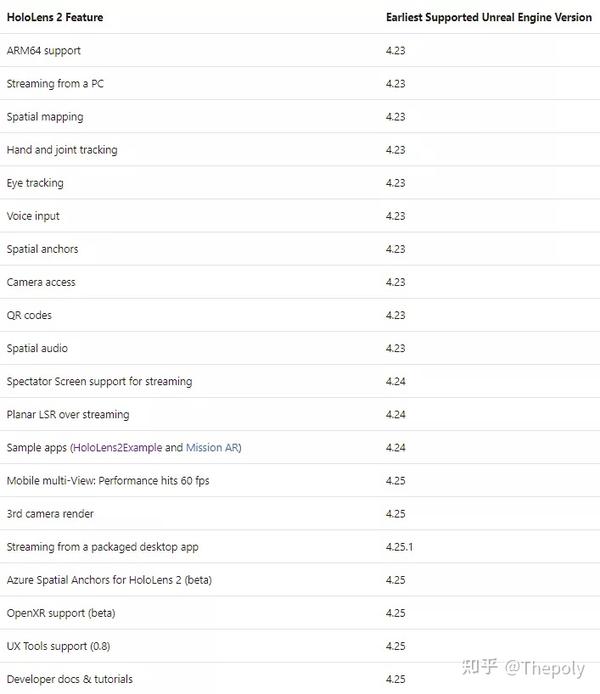Click the HoloLens 2 Feature column header

click(55, 18)
